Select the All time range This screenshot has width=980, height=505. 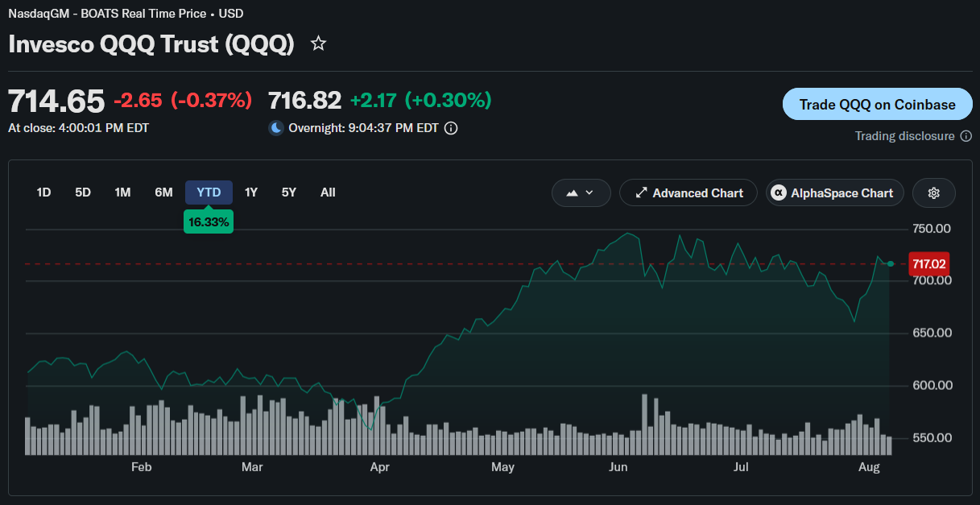(x=328, y=192)
